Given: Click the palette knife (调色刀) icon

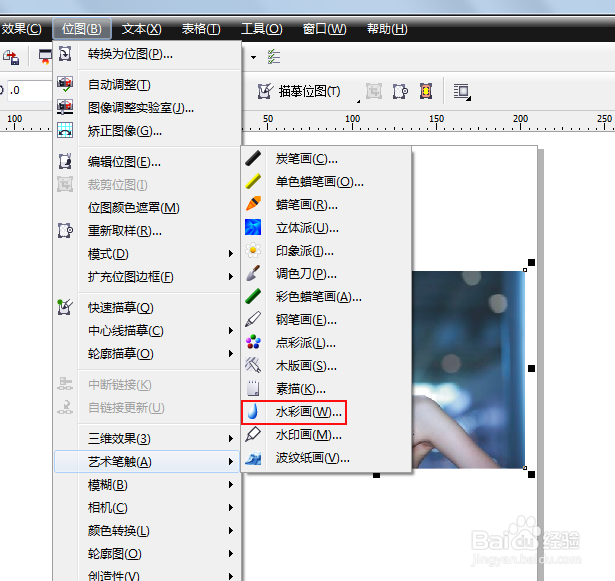Looking at the screenshot, I should pyautogui.click(x=253, y=273).
